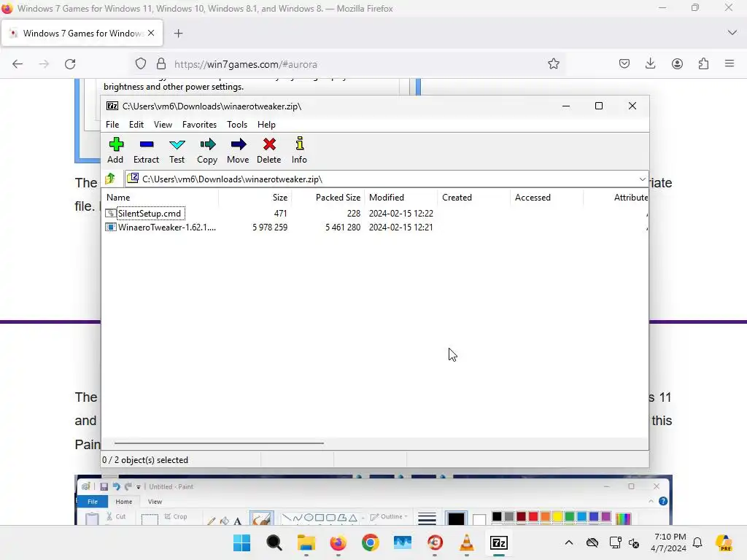Run Test on the archive
The height and width of the screenshot is (560, 747).
[177, 150]
